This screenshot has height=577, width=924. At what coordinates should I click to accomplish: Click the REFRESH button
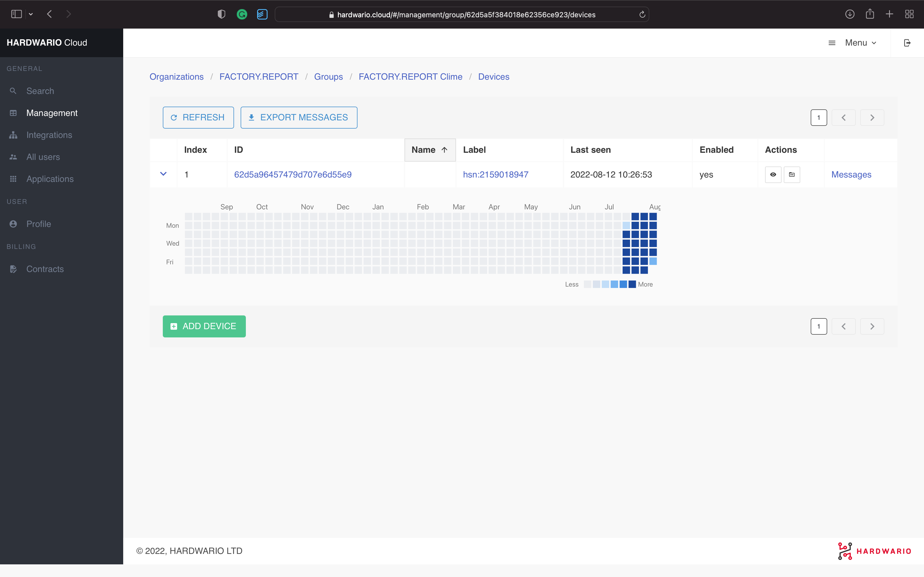pos(198,118)
